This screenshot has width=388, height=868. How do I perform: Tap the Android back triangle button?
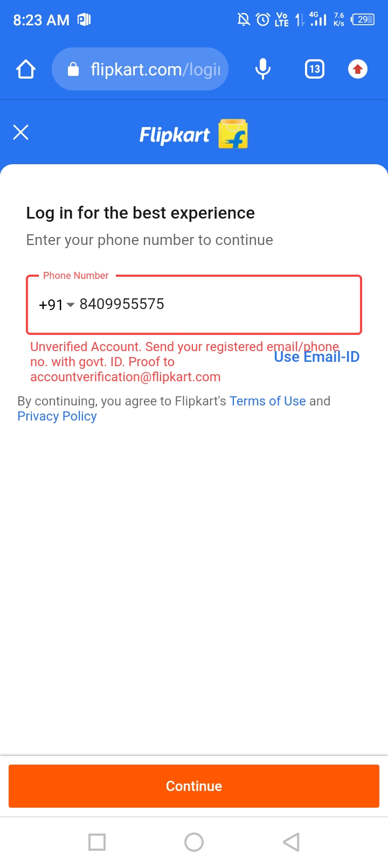(291, 842)
